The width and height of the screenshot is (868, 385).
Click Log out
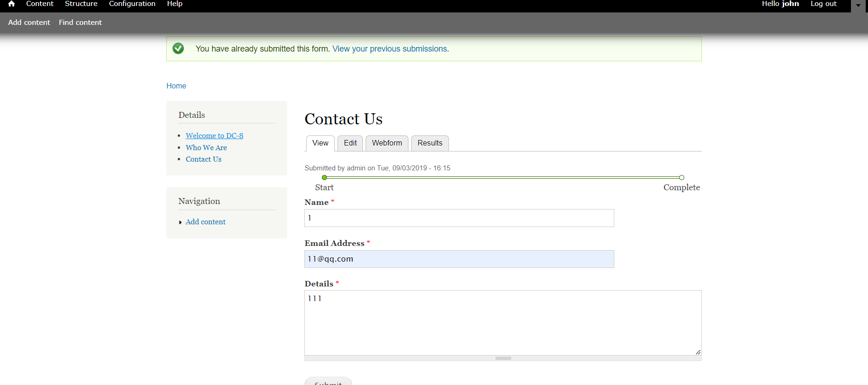tap(823, 4)
